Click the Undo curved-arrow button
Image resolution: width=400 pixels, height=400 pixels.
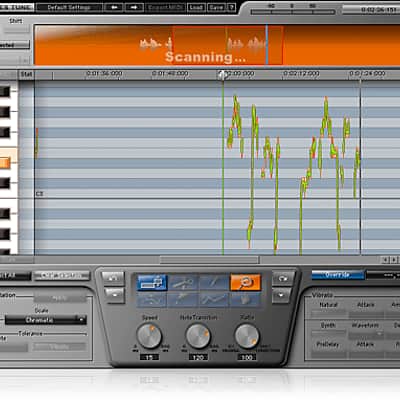click(113, 279)
